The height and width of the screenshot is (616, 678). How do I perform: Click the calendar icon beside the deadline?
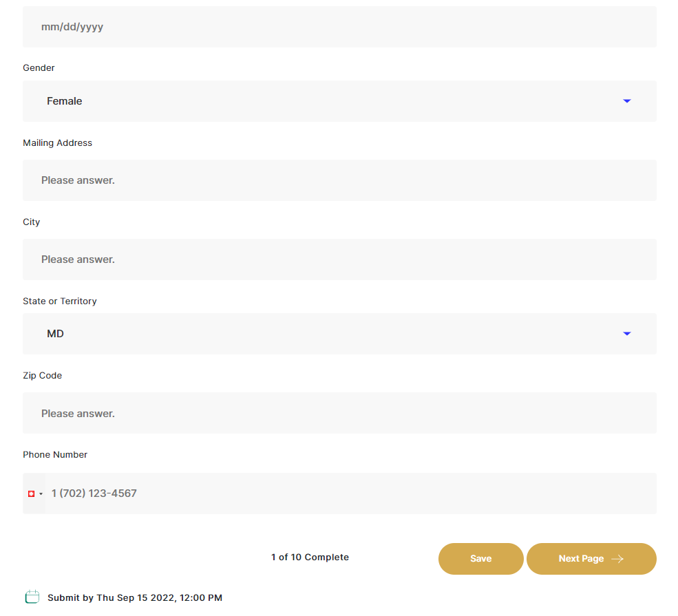tap(32, 597)
